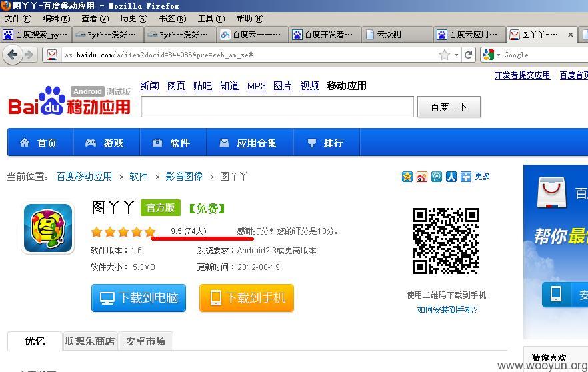Image resolution: width=588 pixels, height=372 pixels.
Task: Share via the QQ Zone star icon
Action: pyautogui.click(x=407, y=176)
